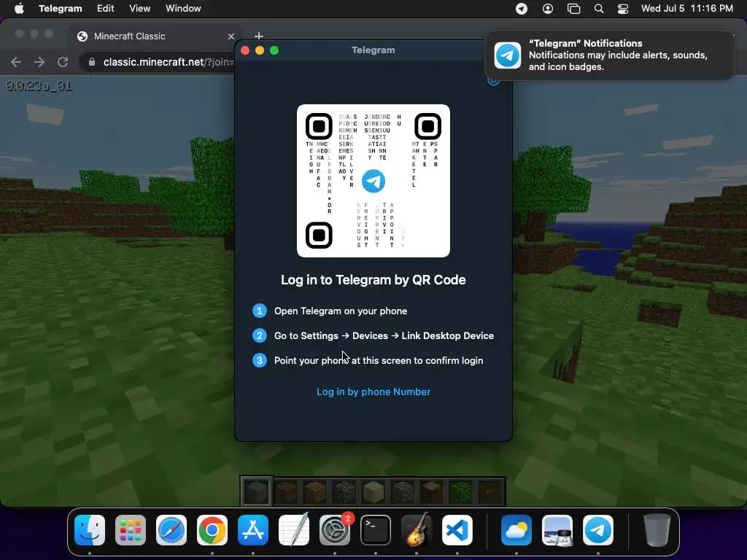Viewport: 747px width, 560px height.
Task: Select the Minecraft Classic tab
Action: (155, 36)
